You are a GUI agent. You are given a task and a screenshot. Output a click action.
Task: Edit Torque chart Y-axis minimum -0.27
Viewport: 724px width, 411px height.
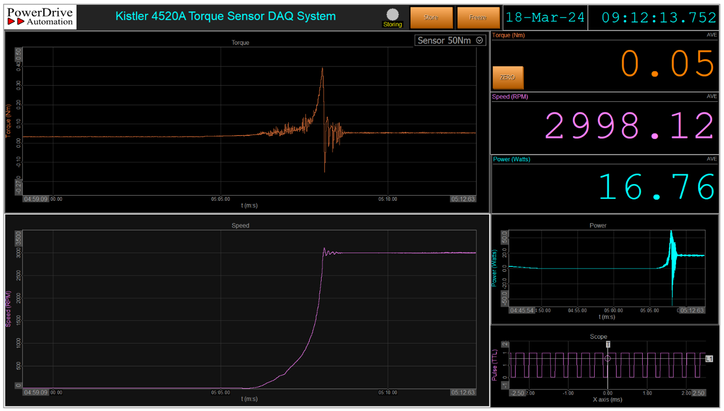[x=18, y=187]
